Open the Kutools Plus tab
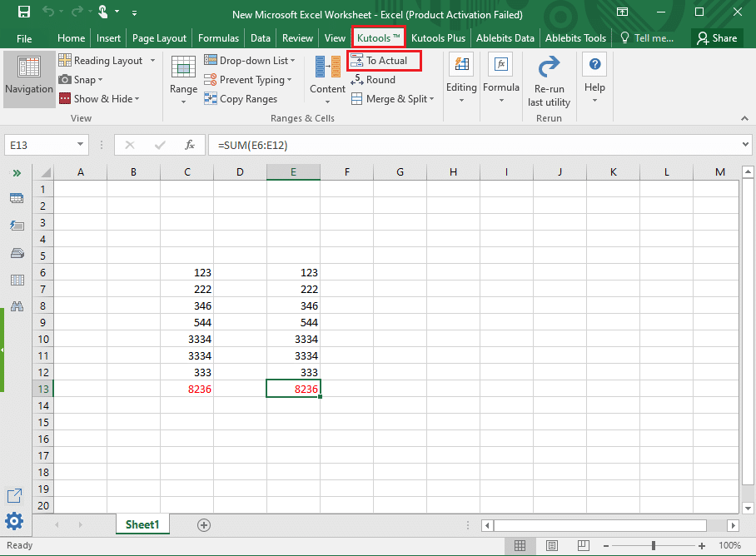 (438, 38)
